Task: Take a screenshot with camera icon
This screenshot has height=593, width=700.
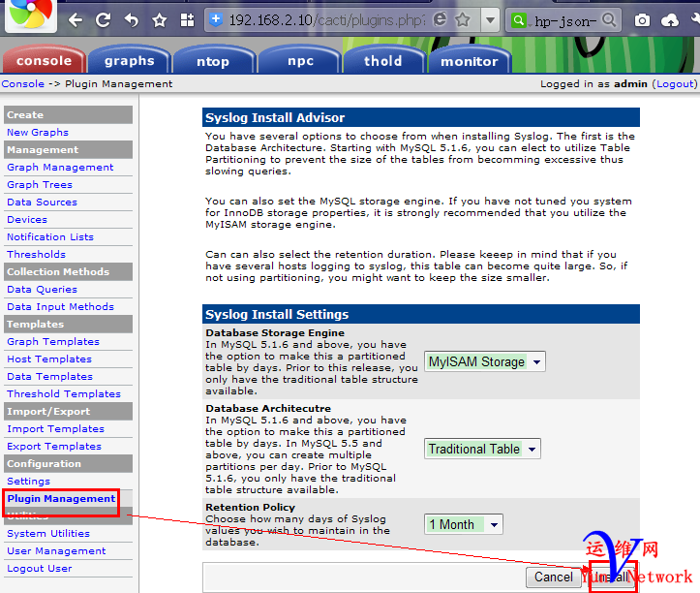Action: pos(642,20)
